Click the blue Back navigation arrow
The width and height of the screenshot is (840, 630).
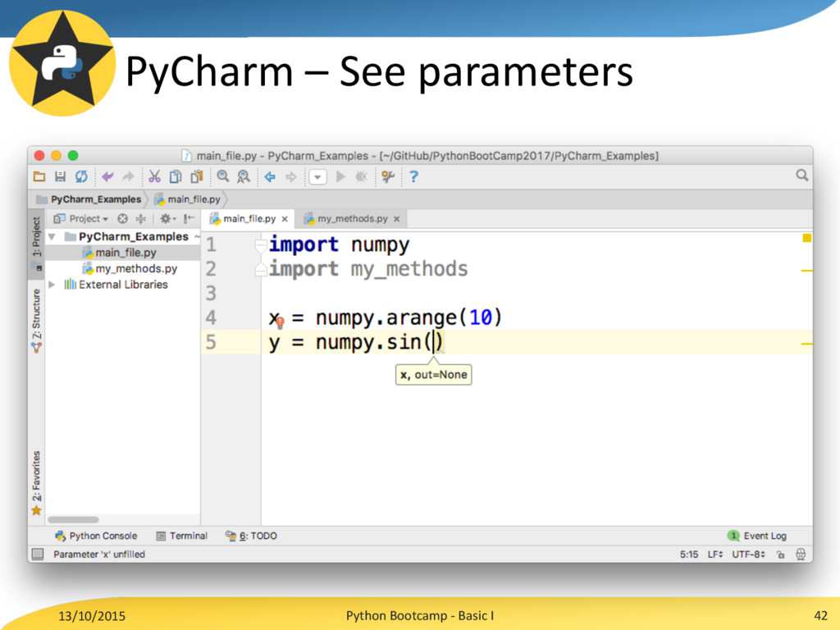click(269, 176)
